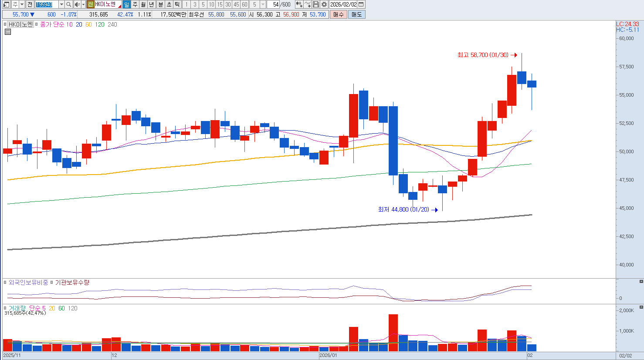Click the speaker sound icon
Image resolution: width=644 pixels, height=360 pixels.
77,4
